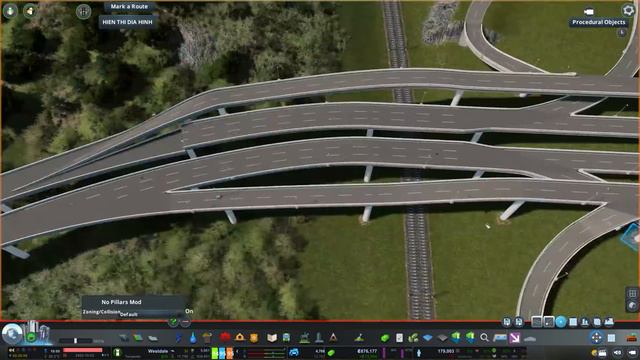Open the Garbage menu icon
Screen dimensions: 640x360
coord(207,338)
